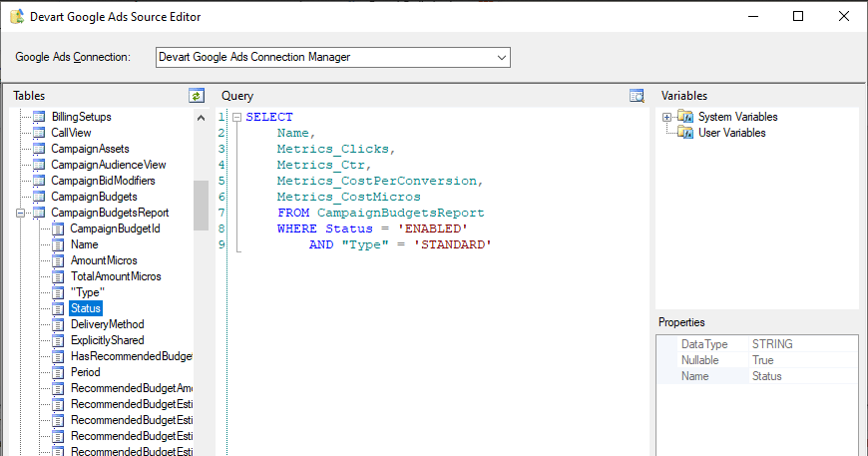Minimize the Source Editor window
The image size is (868, 456).
[x=753, y=16]
